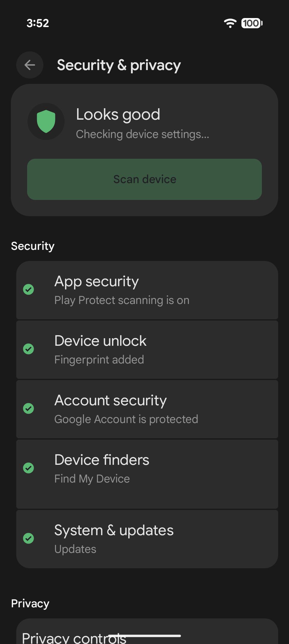Tap the green shield status icon
This screenshot has height=644, width=289.
click(46, 121)
